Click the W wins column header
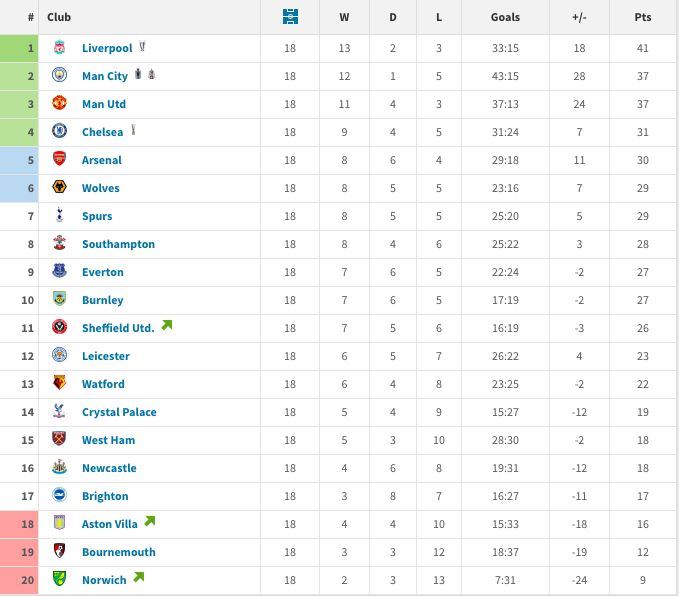Image resolution: width=679 pixels, height=596 pixels. [344, 17]
